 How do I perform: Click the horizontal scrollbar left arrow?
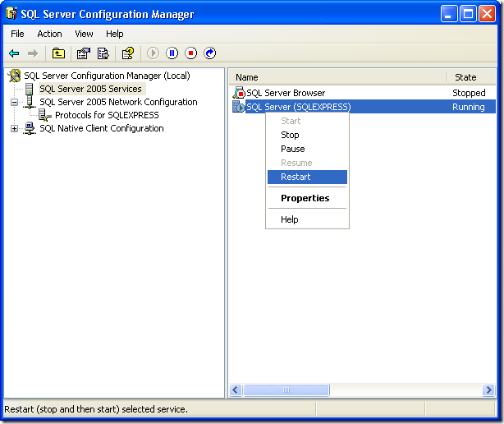pyautogui.click(x=236, y=390)
